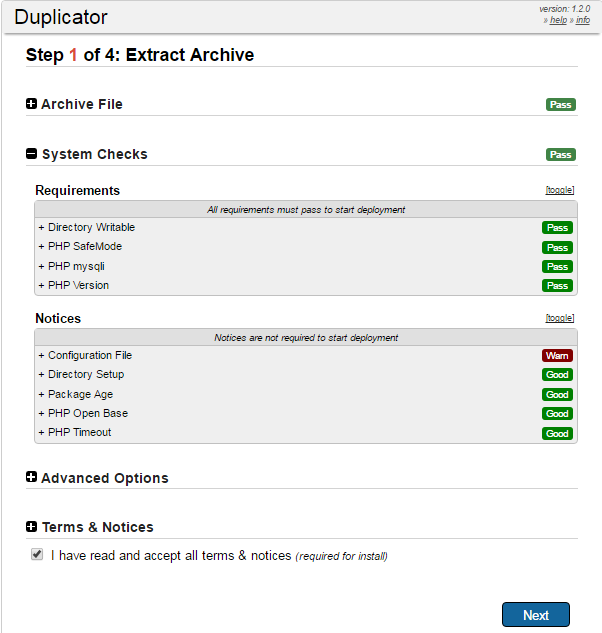Click the minus icon beside System Checks
The width and height of the screenshot is (602, 633).
click(31, 154)
